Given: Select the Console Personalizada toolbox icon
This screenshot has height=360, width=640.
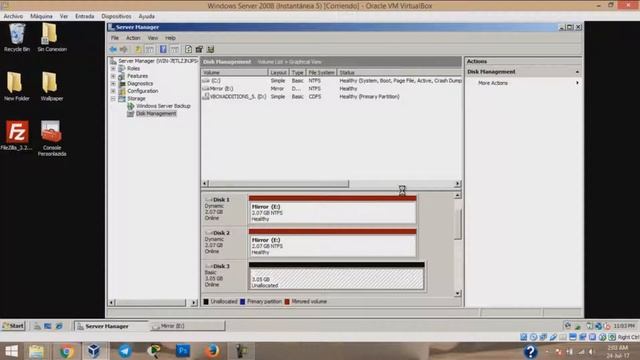Looking at the screenshot, I should 52,138.
